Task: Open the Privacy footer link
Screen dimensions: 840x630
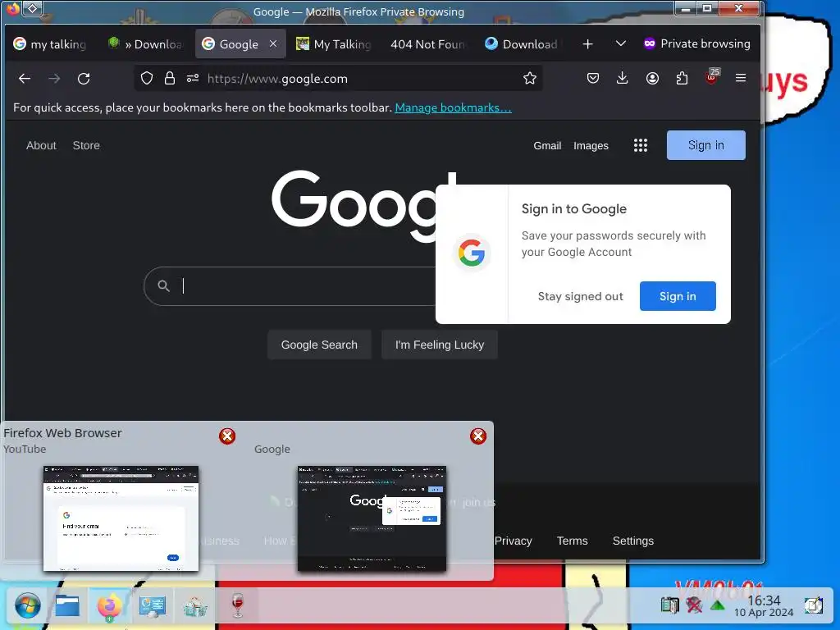Action: point(514,541)
